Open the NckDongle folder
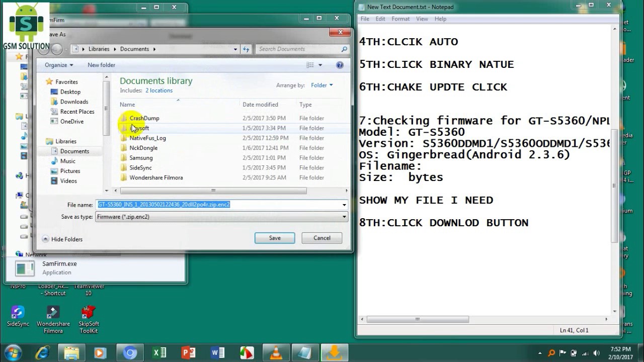The height and width of the screenshot is (362, 644). 143,148
